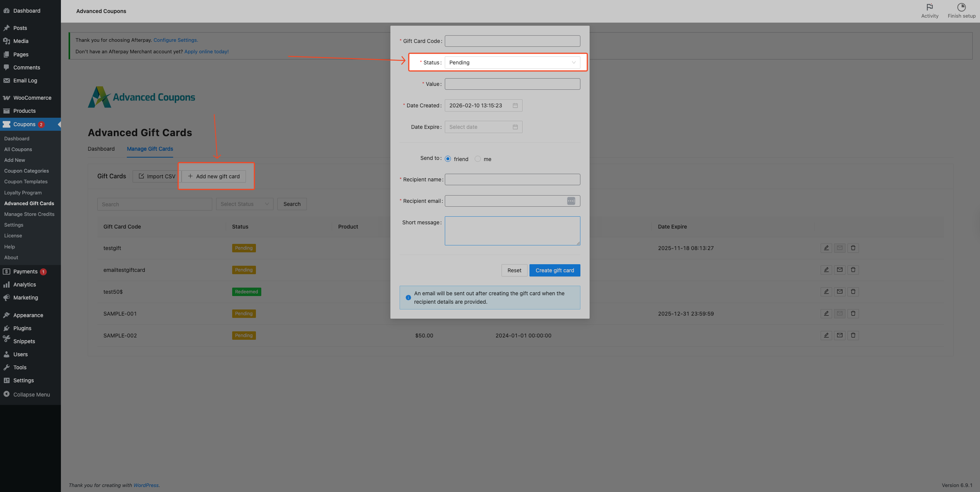Switch to the Manage Gift Cards tab
This screenshot has height=492, width=980.
pyautogui.click(x=150, y=149)
